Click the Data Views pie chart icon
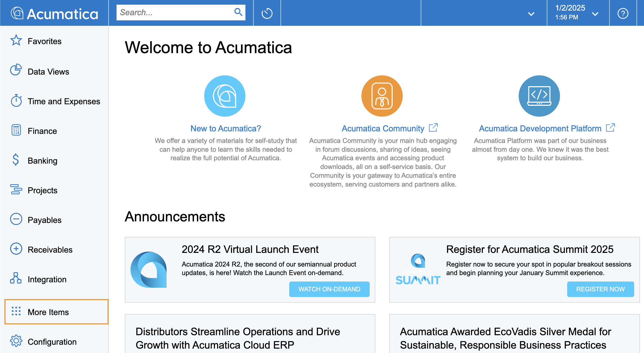 click(x=16, y=70)
